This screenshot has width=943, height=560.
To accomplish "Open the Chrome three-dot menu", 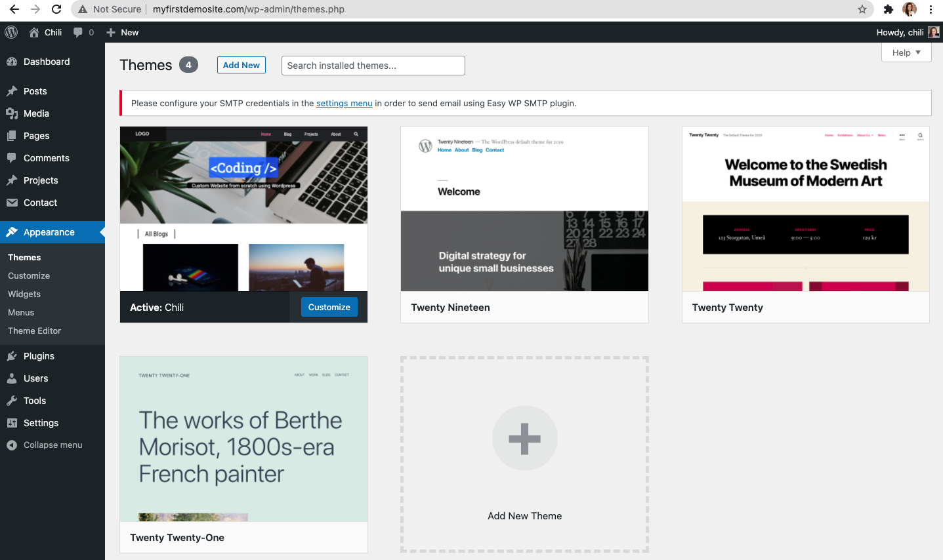I will (931, 9).
